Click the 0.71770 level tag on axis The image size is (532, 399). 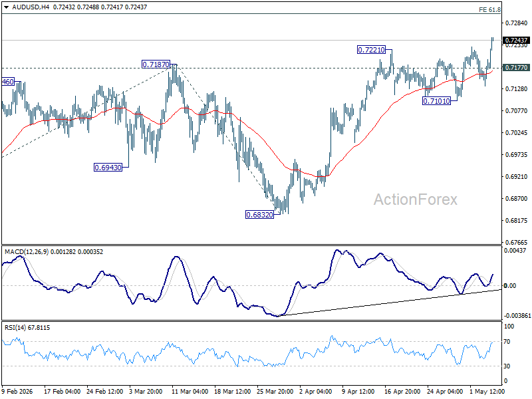tap(516, 68)
